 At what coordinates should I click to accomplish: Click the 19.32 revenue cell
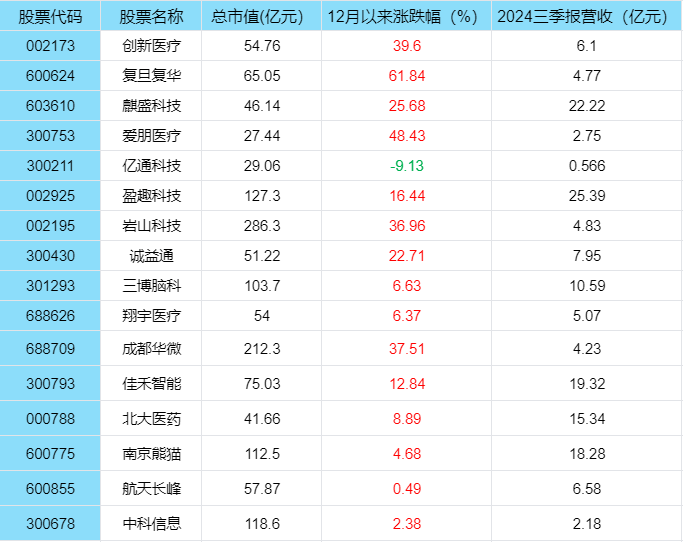[x=587, y=384]
